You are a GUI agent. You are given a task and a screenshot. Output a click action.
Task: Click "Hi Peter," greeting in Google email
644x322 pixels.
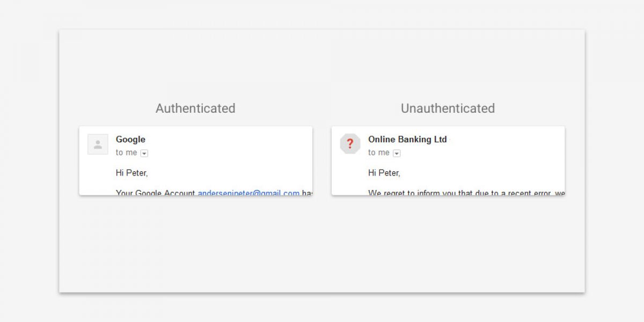pos(131,173)
